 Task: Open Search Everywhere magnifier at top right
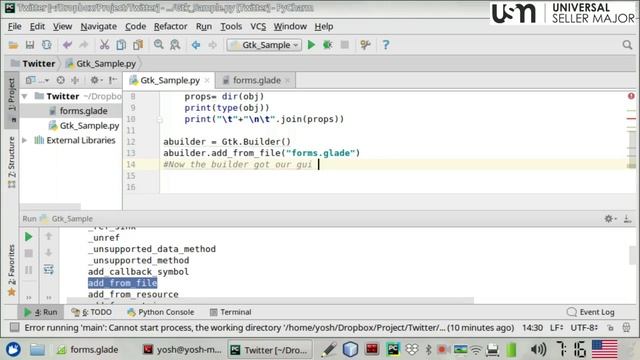click(x=627, y=45)
